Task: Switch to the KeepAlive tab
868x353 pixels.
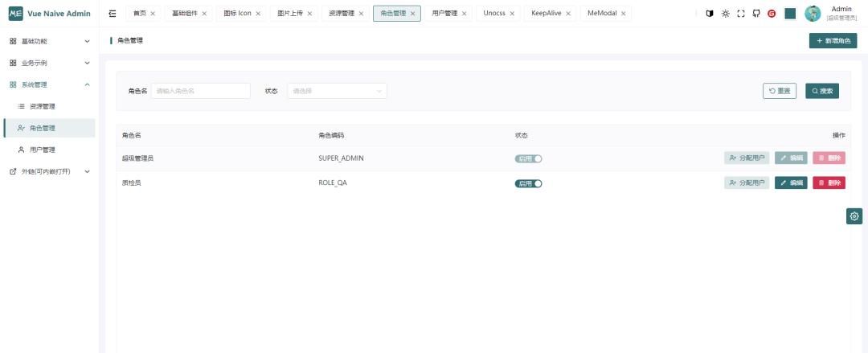Action: coord(547,14)
